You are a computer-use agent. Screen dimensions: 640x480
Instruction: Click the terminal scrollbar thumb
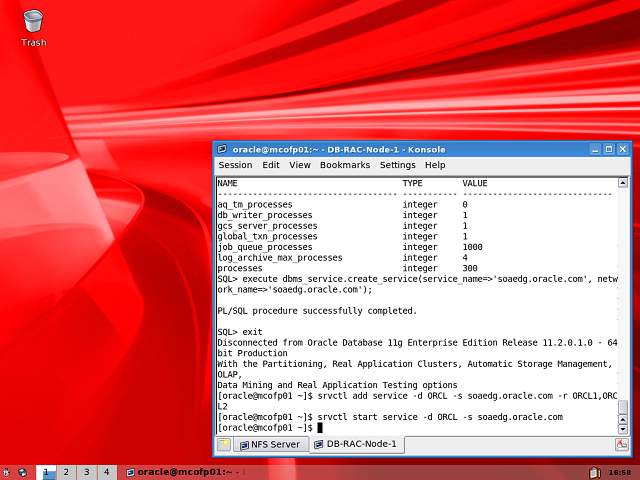[x=622, y=407]
